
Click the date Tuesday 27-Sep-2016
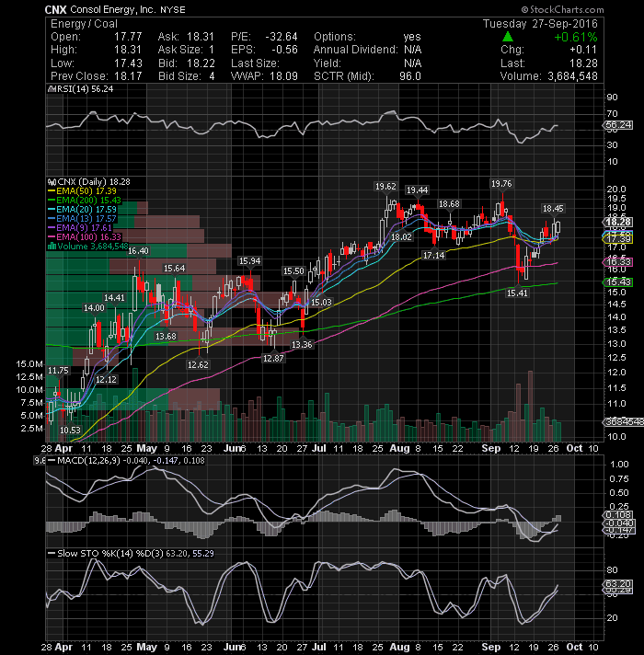coord(540,24)
